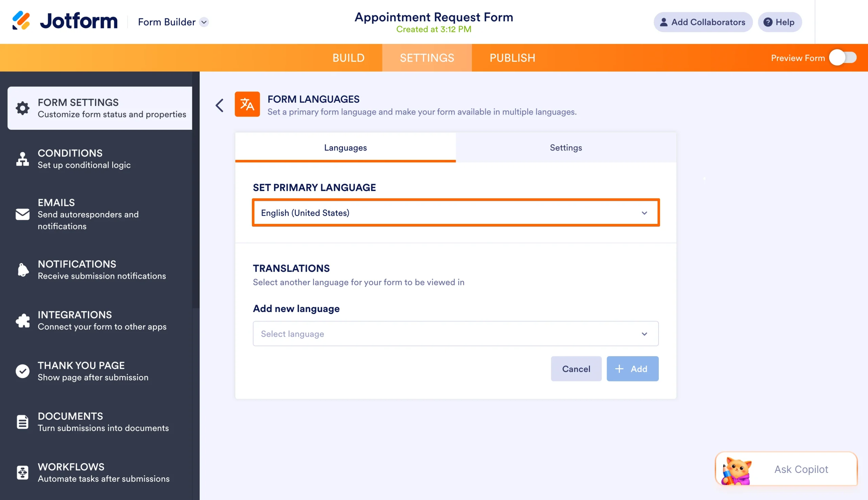Open Documents in sidebar

click(100, 422)
